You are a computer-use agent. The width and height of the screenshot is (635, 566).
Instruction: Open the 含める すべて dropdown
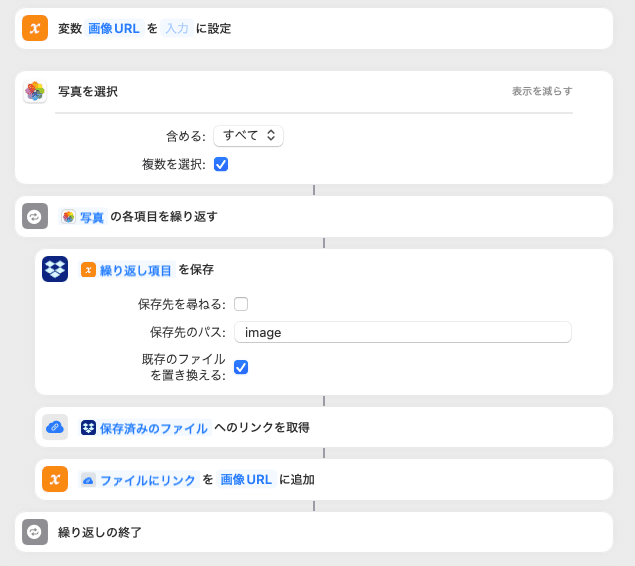click(248, 136)
